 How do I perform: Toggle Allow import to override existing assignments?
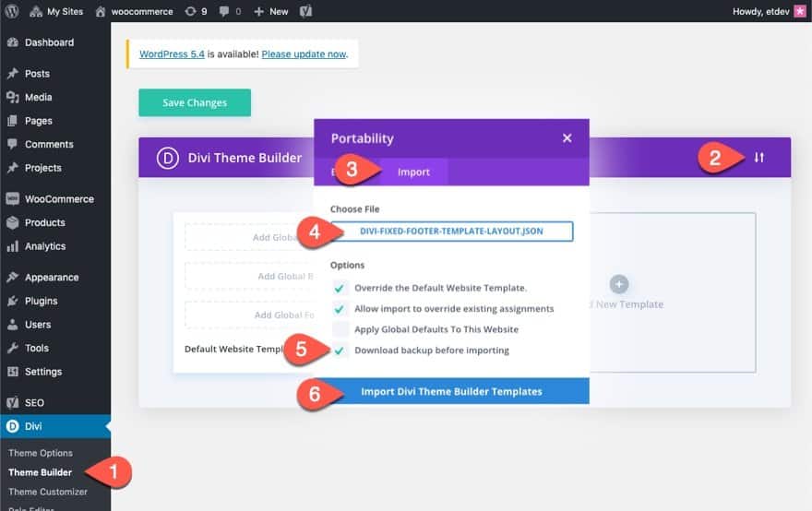(340, 309)
